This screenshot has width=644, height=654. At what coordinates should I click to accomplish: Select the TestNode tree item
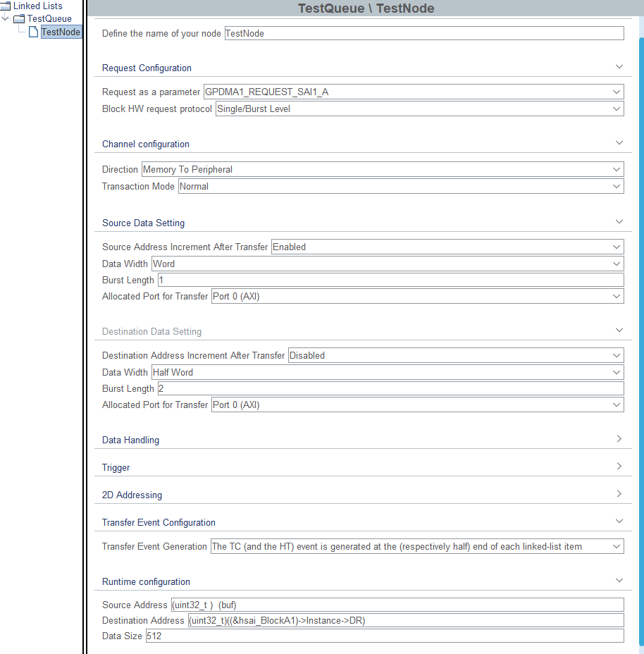(x=61, y=32)
